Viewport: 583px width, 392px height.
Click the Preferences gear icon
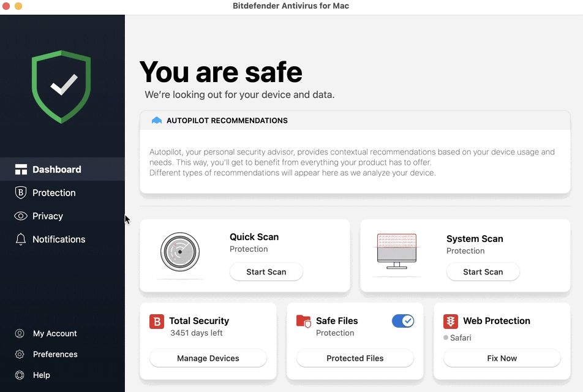[x=20, y=355]
